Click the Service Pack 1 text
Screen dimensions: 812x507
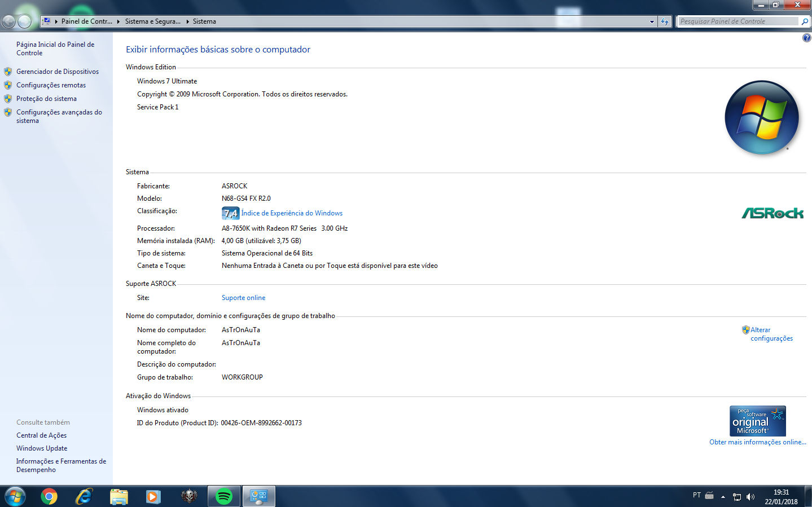(157, 107)
